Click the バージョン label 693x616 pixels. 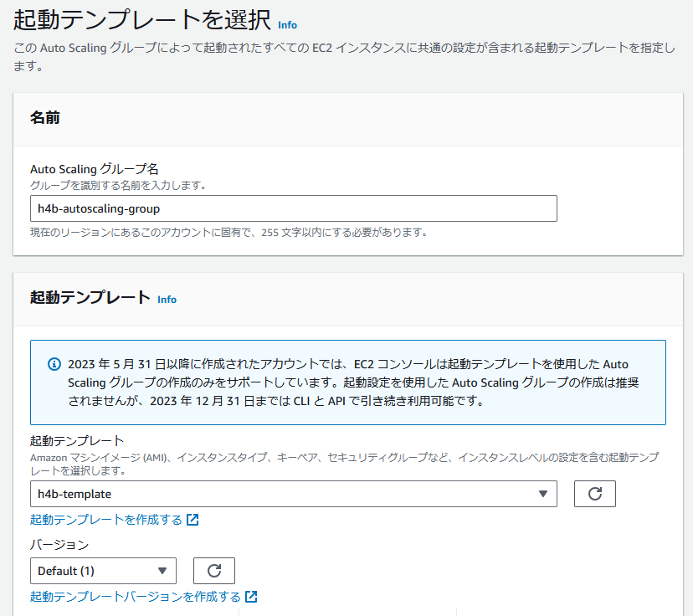tap(59, 545)
